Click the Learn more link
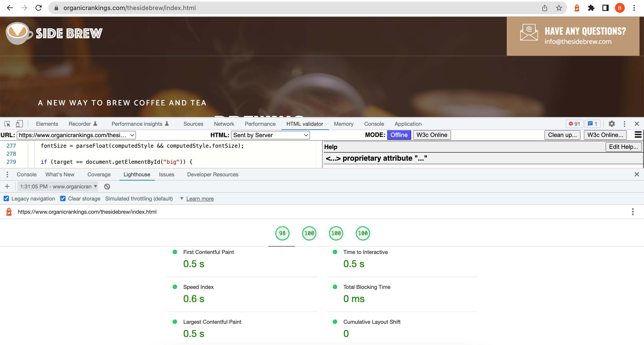The image size is (644, 345). pos(200,198)
